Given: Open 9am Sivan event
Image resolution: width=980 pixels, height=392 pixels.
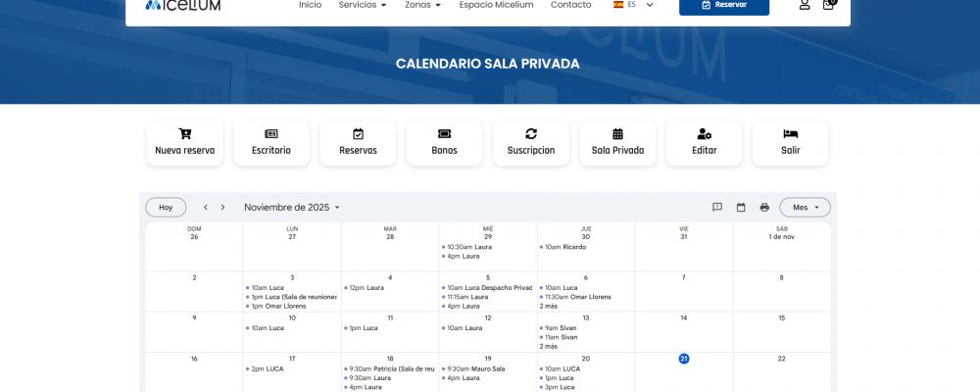Looking at the screenshot, I should [x=559, y=327].
